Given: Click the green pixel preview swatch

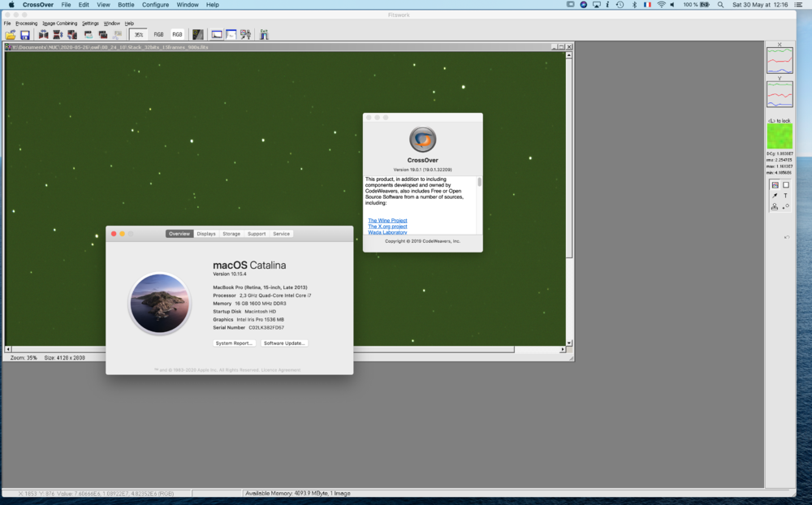Looking at the screenshot, I should (780, 136).
